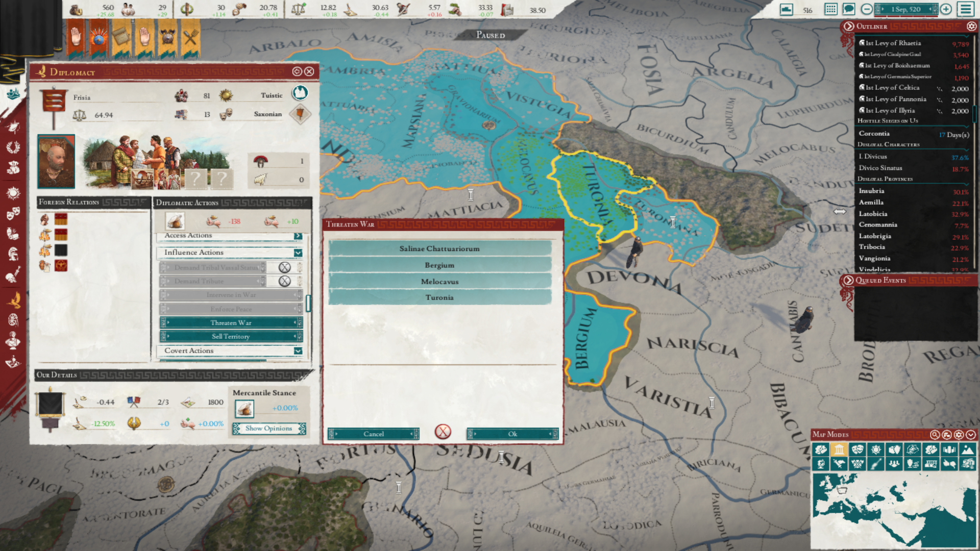Open the map search magnifier in Map Modes

[x=935, y=435]
